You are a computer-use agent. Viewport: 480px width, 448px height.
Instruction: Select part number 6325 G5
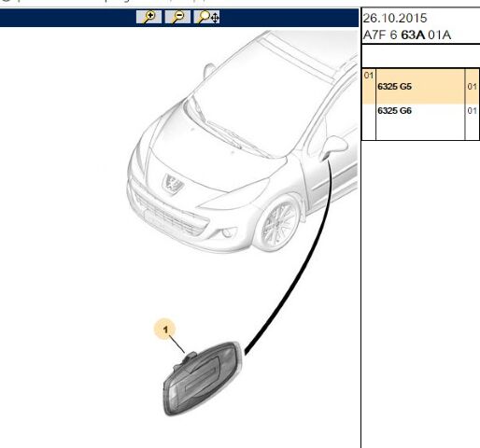tap(394, 87)
